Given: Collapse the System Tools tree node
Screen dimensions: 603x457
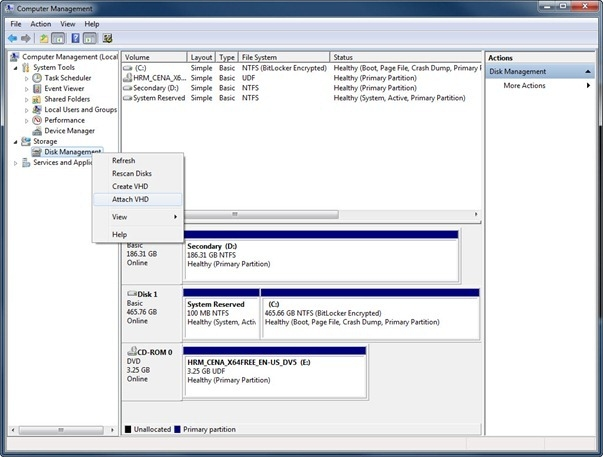Looking at the screenshot, I should (15, 68).
